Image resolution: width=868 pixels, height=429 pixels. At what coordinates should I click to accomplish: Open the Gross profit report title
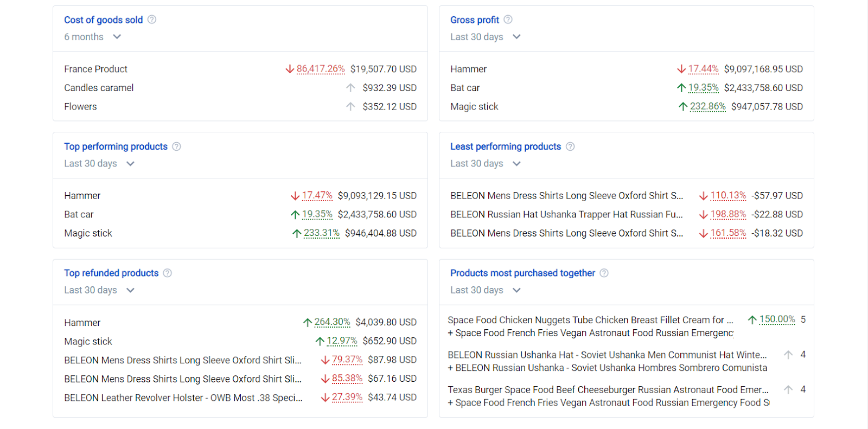(474, 20)
